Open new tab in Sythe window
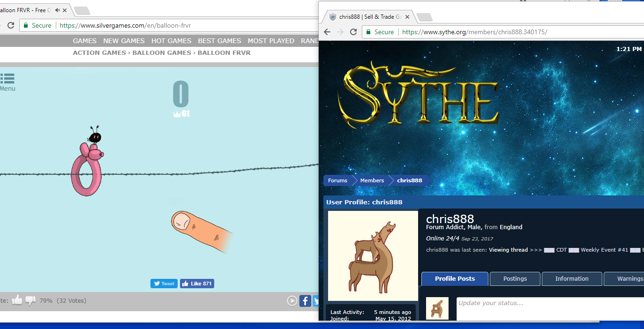The image size is (644, 329). (x=425, y=17)
